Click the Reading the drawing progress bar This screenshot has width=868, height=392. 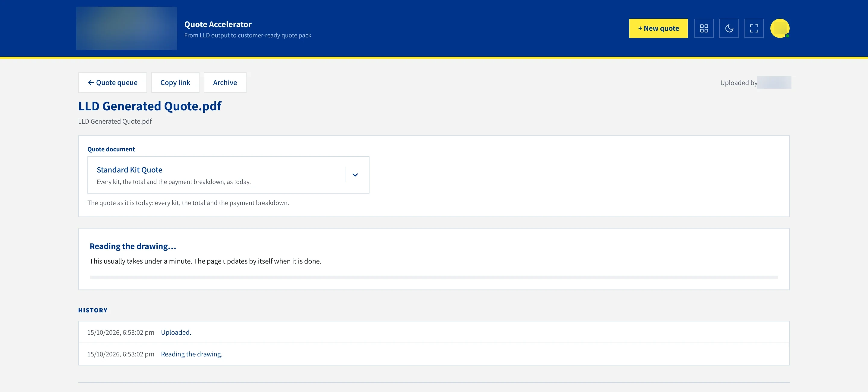434,277
